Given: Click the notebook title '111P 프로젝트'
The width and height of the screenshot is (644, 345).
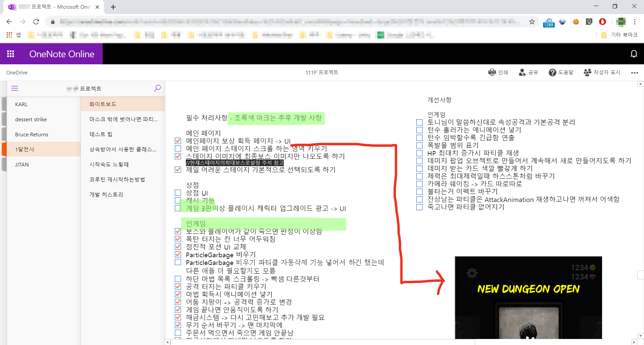Looking at the screenshot, I should tap(322, 72).
